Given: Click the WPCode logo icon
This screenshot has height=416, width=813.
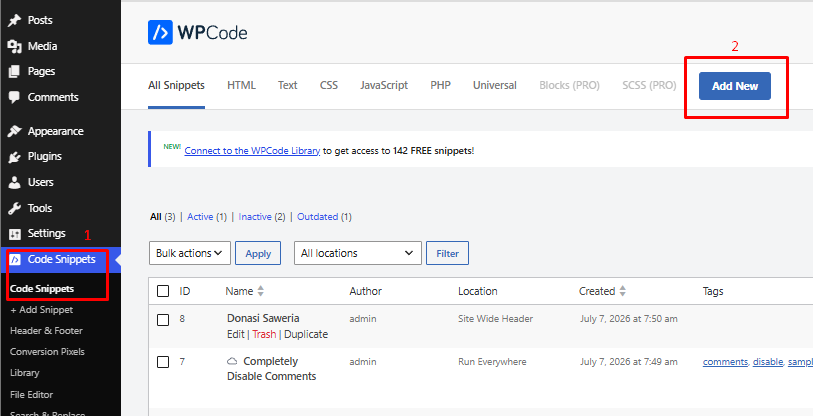Looking at the screenshot, I should point(160,33).
